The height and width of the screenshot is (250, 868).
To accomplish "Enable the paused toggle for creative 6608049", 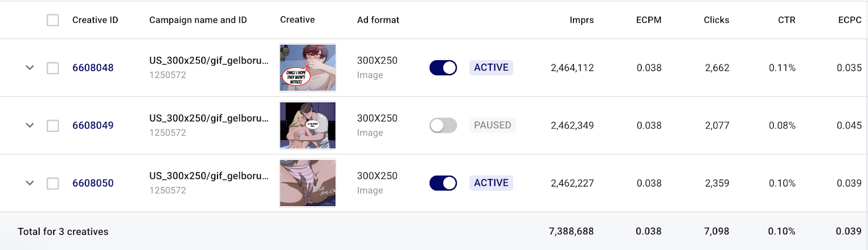I will pos(443,125).
